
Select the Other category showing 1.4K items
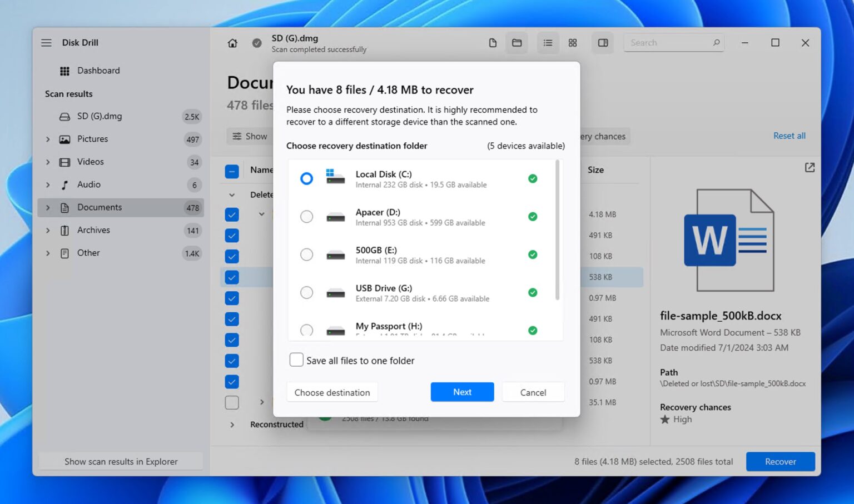[88, 253]
